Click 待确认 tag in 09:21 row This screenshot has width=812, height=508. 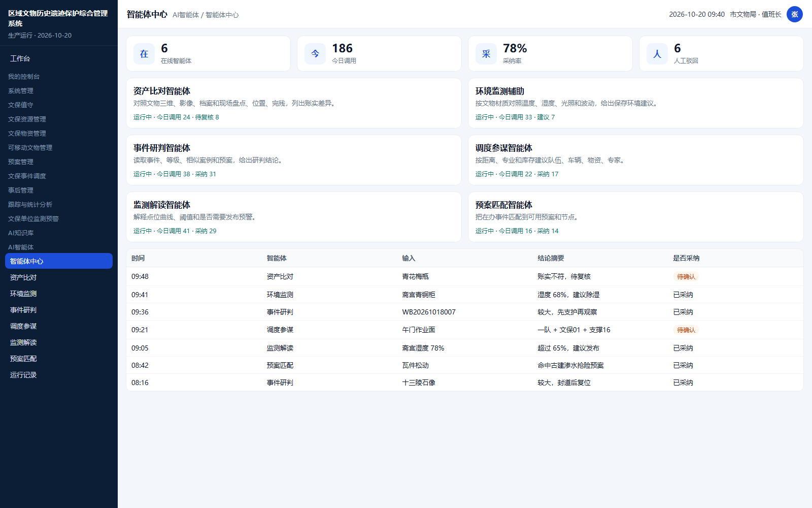point(686,330)
